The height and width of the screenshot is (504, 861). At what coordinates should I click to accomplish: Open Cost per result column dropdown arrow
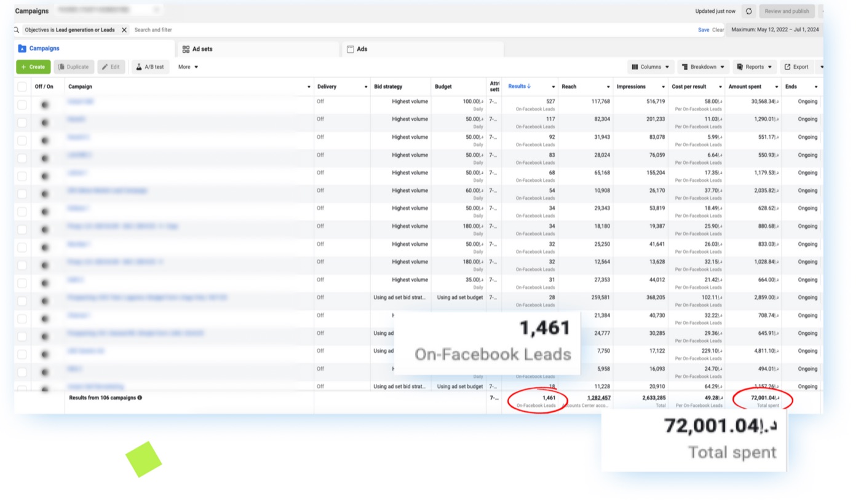click(x=720, y=87)
